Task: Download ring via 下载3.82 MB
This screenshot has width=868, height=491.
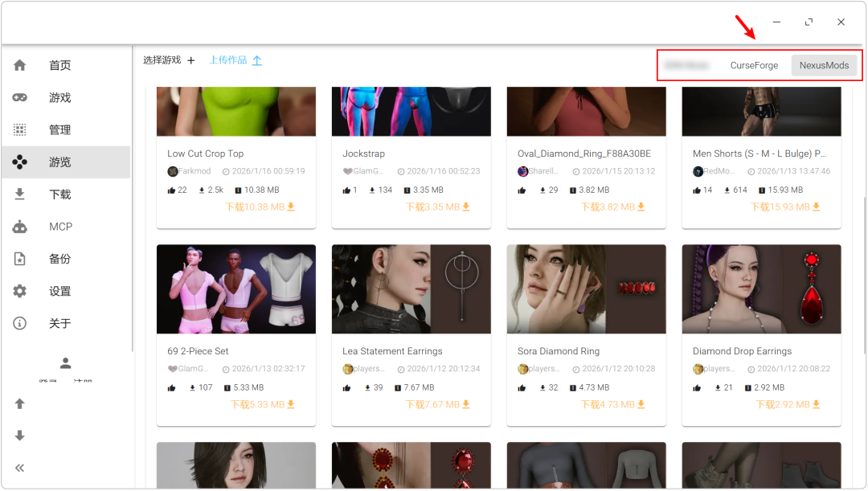Action: [612, 207]
